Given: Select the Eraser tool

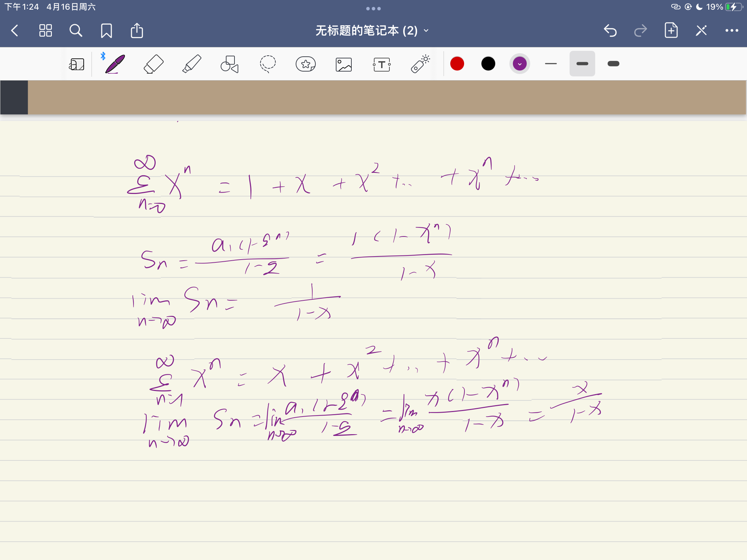Looking at the screenshot, I should [153, 64].
